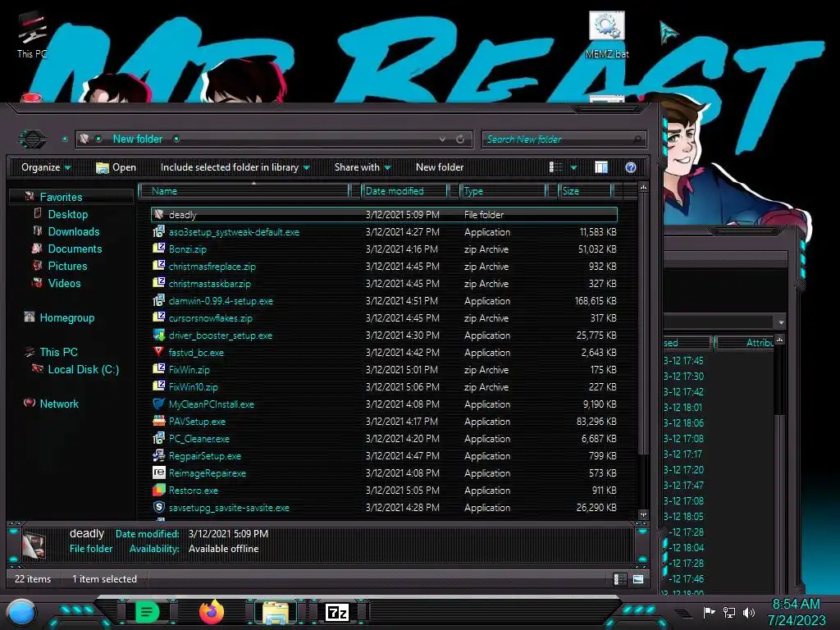Select Restoro.exe icon
840x630 pixels.
tap(158, 491)
